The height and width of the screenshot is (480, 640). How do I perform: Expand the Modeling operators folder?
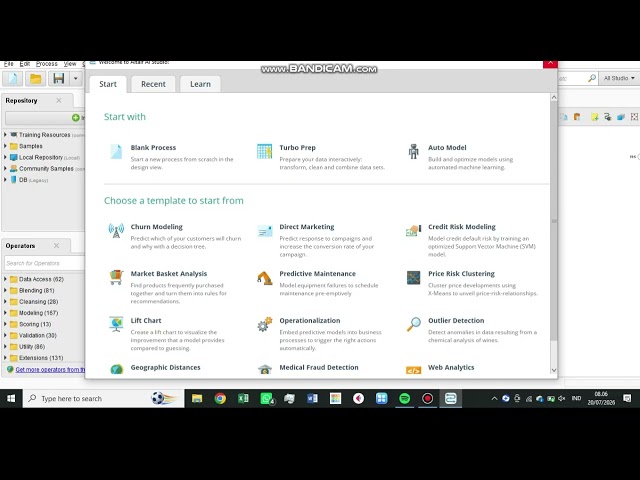pos(5,313)
